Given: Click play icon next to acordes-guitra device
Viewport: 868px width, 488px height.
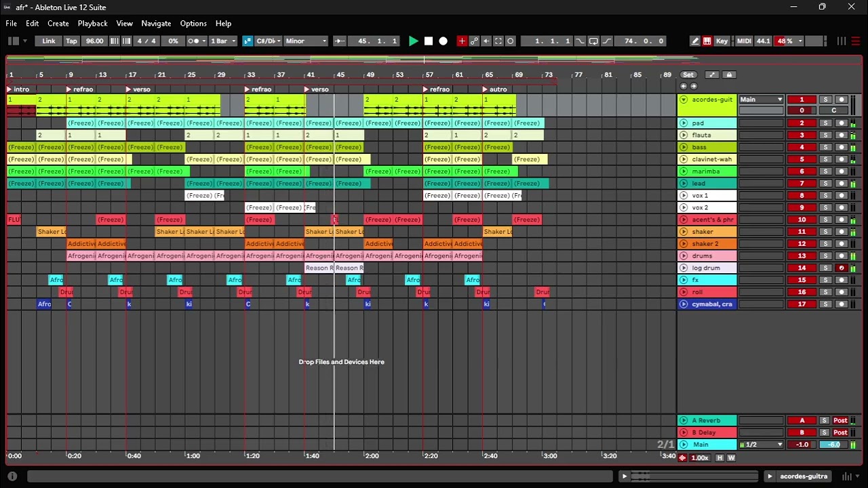Looking at the screenshot, I should click(770, 476).
